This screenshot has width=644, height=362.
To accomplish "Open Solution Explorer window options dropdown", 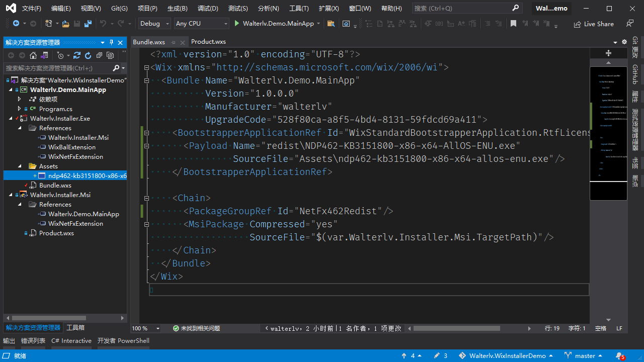I will 103,43.
